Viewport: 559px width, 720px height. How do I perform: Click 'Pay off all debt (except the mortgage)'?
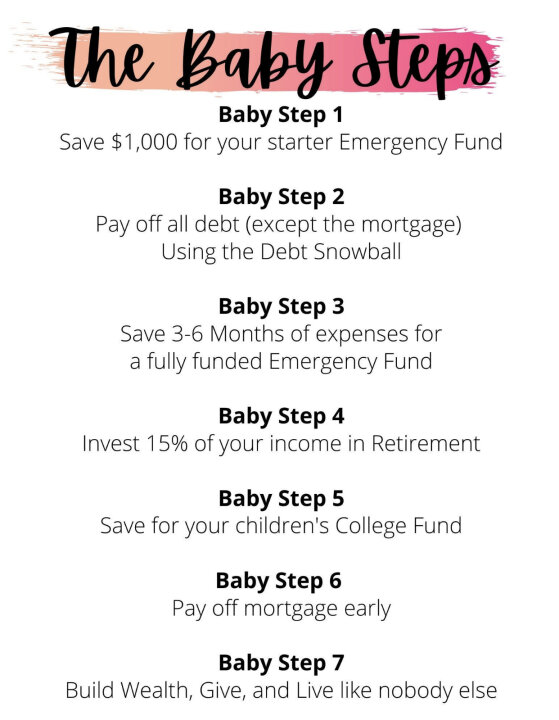278,225
